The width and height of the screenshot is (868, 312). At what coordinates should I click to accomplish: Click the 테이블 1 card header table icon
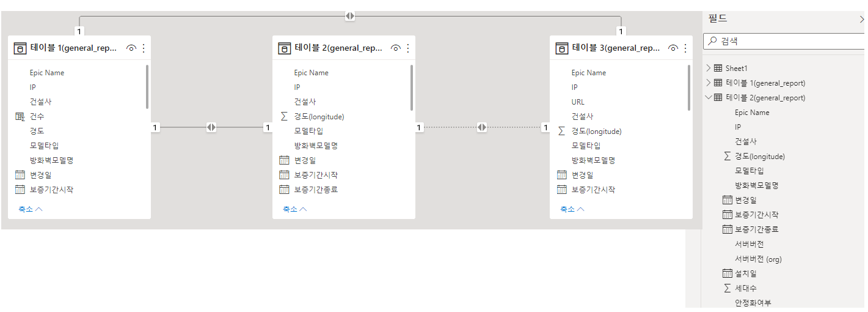coord(20,48)
